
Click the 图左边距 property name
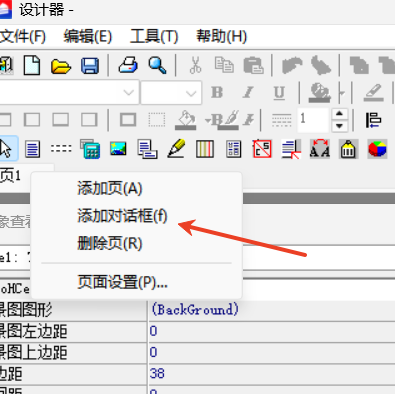pos(33,331)
